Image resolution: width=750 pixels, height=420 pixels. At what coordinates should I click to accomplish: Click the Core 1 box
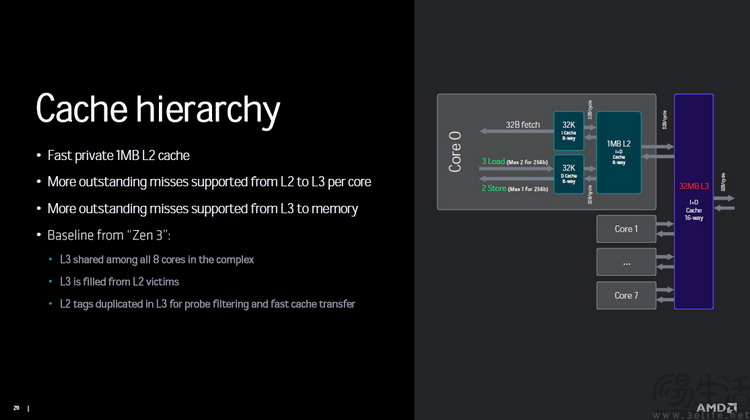625,229
